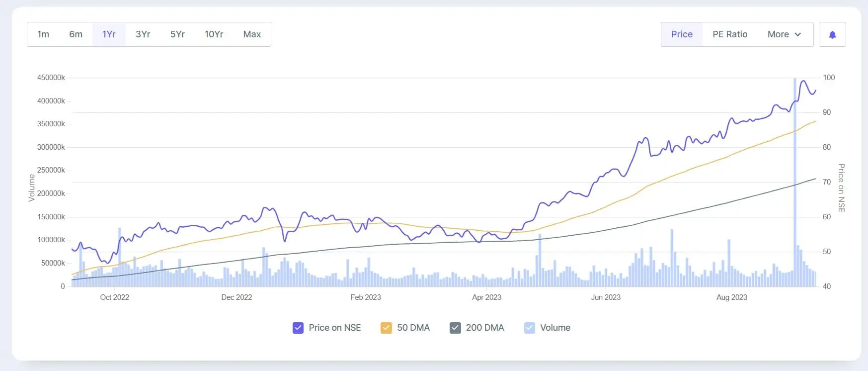Select the 1Yr time range
This screenshot has height=371, width=868.
109,34
